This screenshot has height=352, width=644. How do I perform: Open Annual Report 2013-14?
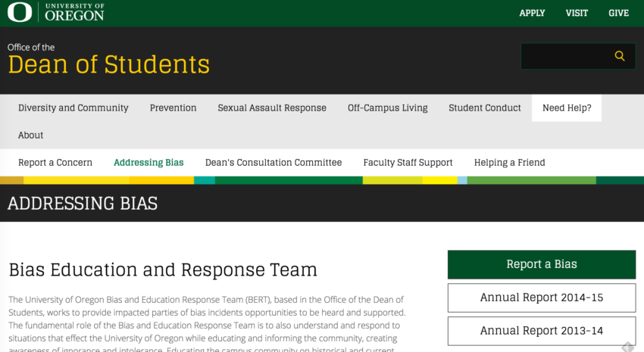point(542,331)
